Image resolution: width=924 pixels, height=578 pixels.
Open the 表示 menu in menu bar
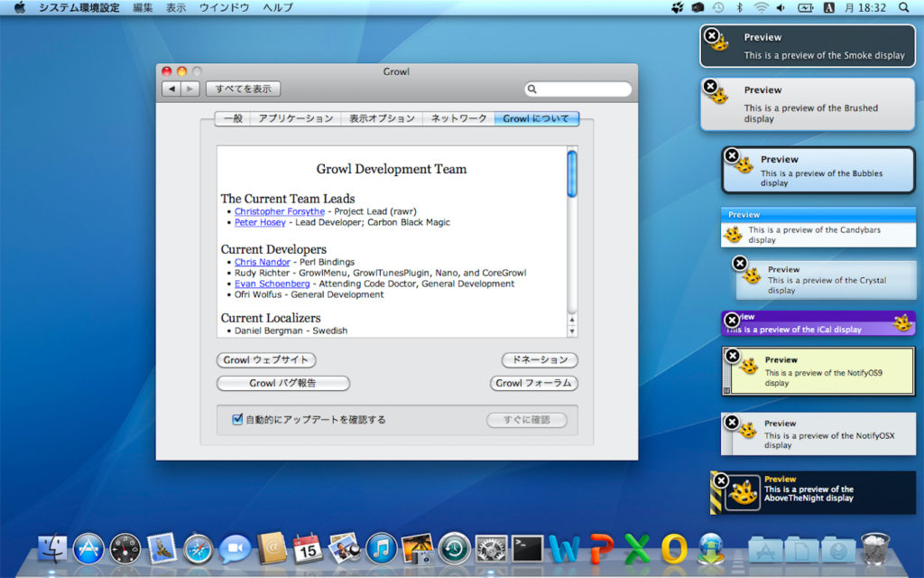pos(176,7)
